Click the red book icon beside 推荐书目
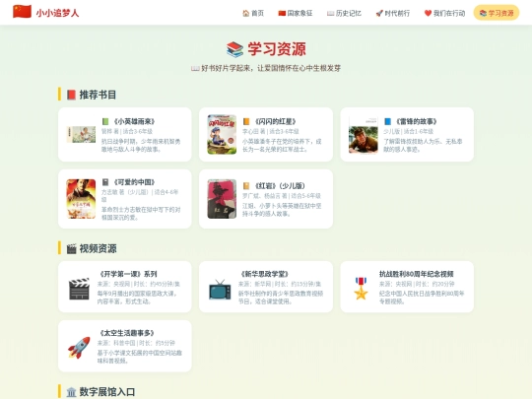This screenshot has height=399, width=532. [71, 95]
